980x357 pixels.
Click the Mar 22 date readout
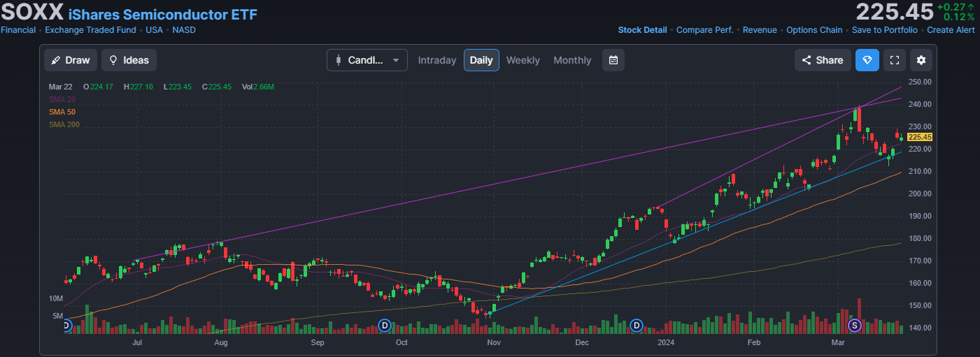click(61, 87)
